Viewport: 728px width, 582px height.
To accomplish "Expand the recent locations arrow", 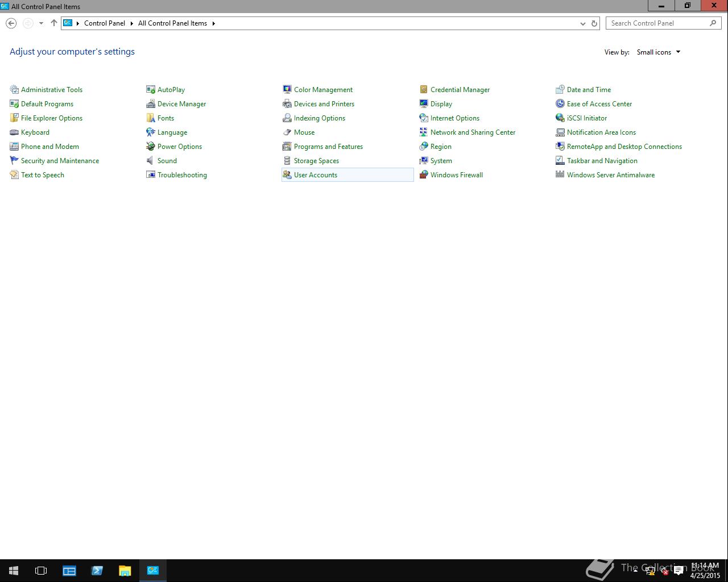I will [41, 23].
